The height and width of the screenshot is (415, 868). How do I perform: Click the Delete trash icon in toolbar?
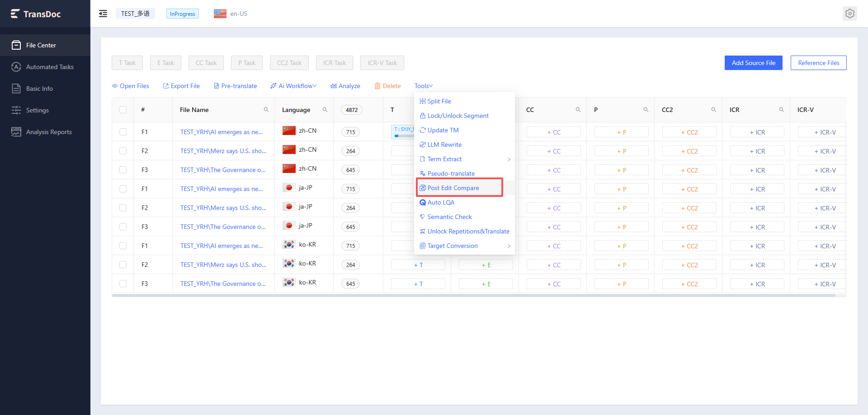[377, 86]
